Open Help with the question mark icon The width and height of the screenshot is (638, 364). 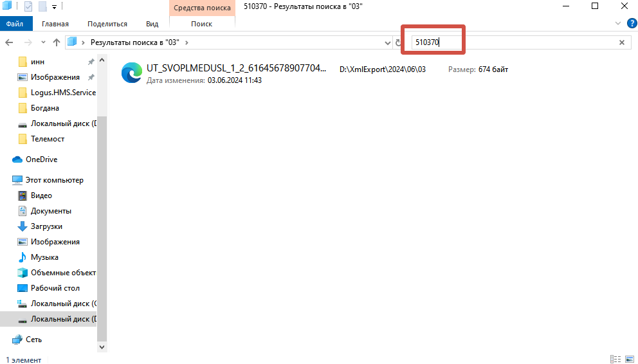632,24
